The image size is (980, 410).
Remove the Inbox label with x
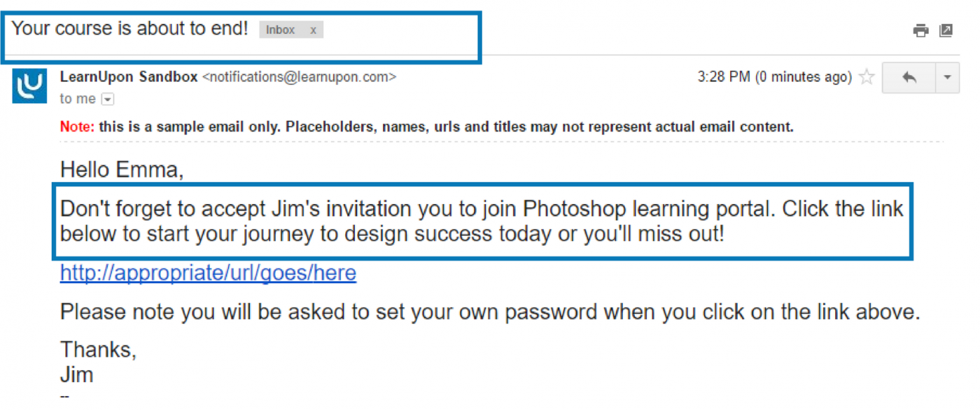click(313, 30)
